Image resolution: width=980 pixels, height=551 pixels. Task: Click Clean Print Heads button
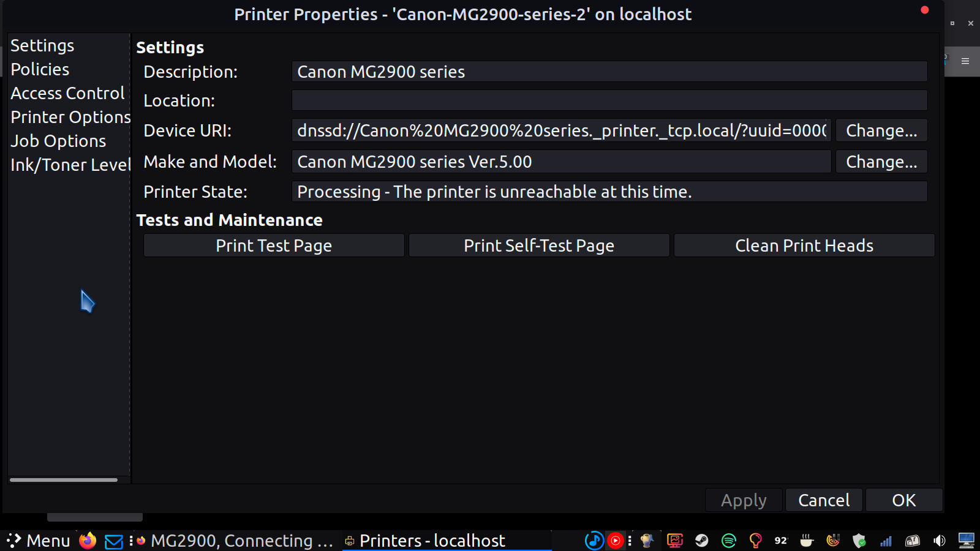(x=804, y=246)
